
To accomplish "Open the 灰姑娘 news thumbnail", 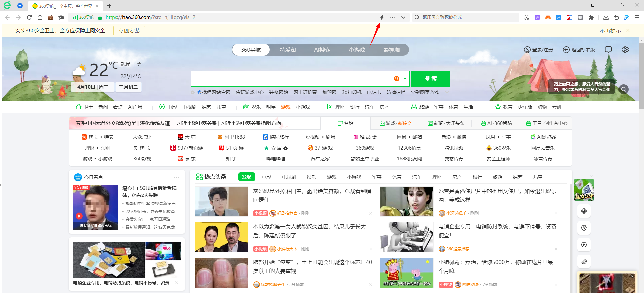I will tap(221, 202).
